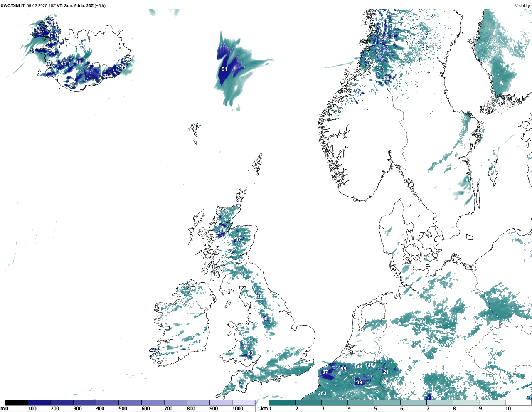
Task: Click the '99' value on Norway's coast
Action: click(367, 59)
